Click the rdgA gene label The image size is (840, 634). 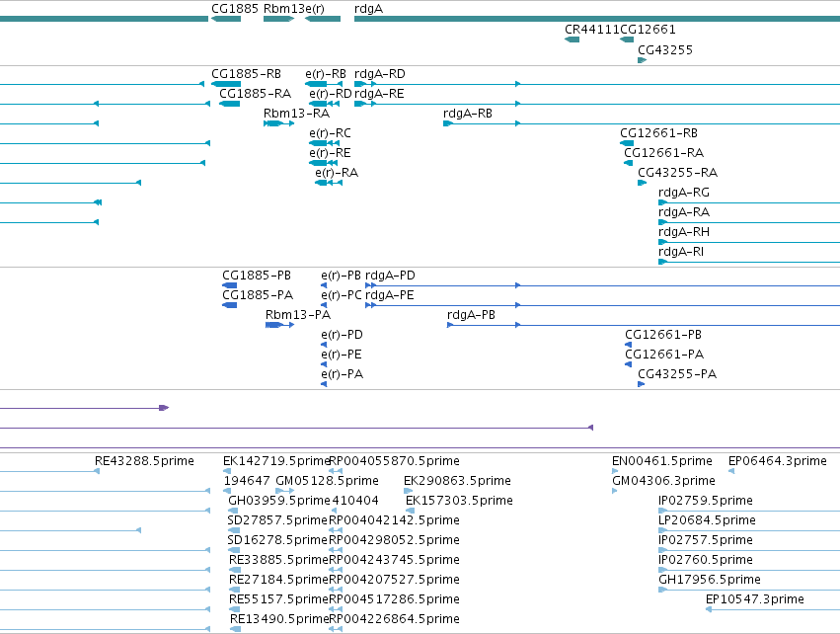click(368, 9)
